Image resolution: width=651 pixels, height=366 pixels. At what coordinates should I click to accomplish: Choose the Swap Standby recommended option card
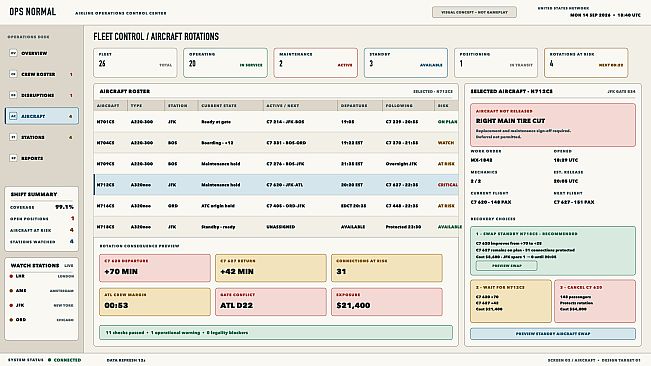click(x=553, y=251)
